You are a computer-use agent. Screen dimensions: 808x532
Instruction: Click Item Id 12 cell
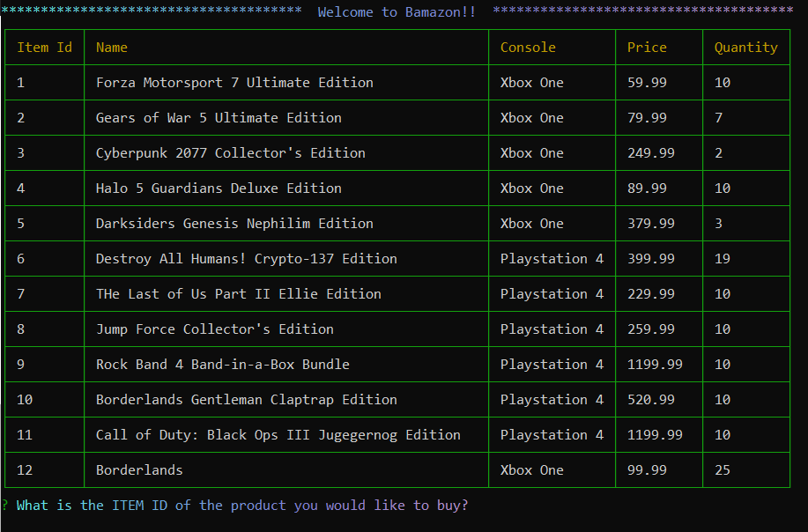point(25,470)
